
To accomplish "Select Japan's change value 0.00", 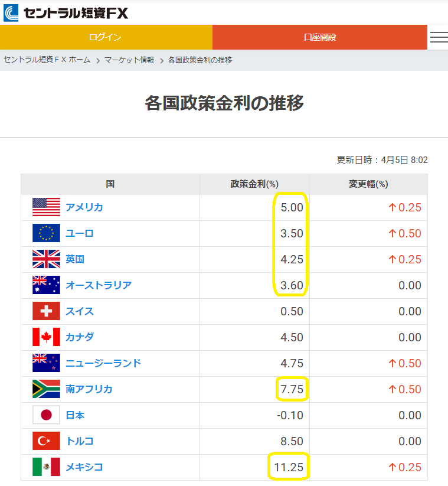I will 410,415.
